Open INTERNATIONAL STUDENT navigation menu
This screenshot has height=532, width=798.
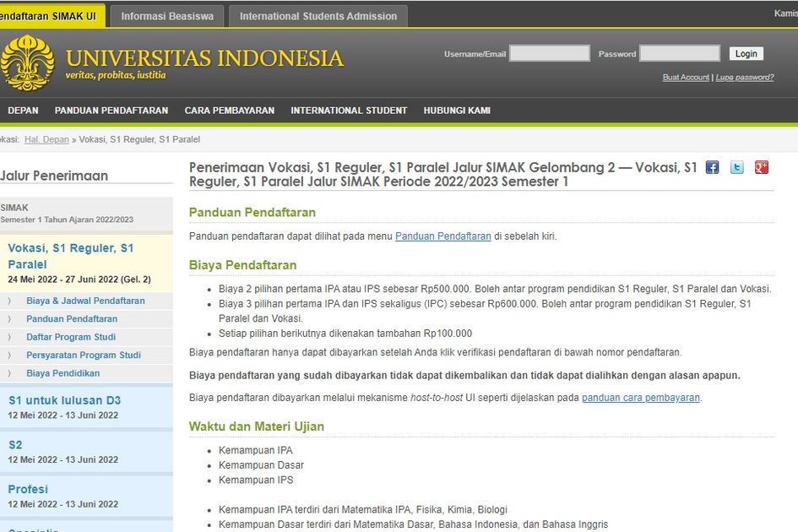349,111
